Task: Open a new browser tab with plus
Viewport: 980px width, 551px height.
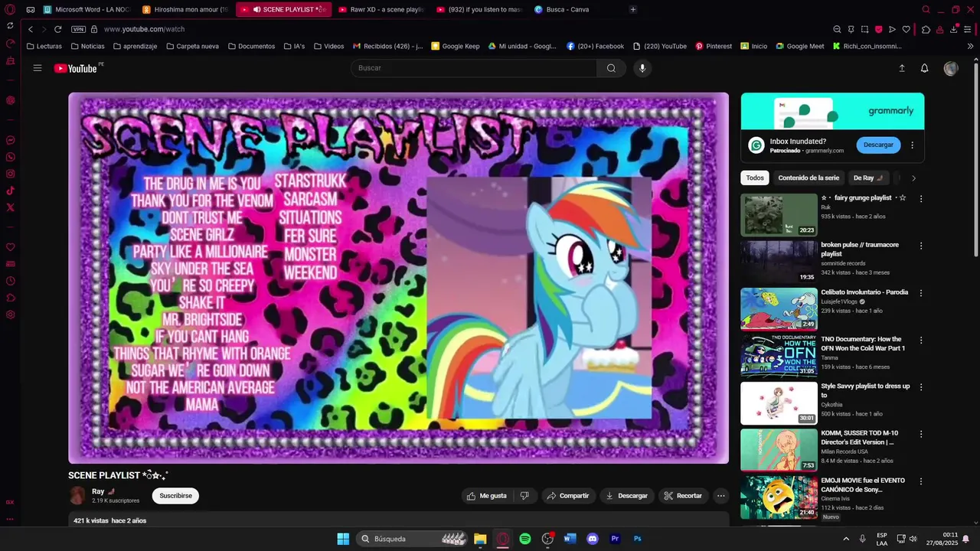Action: tap(632, 10)
